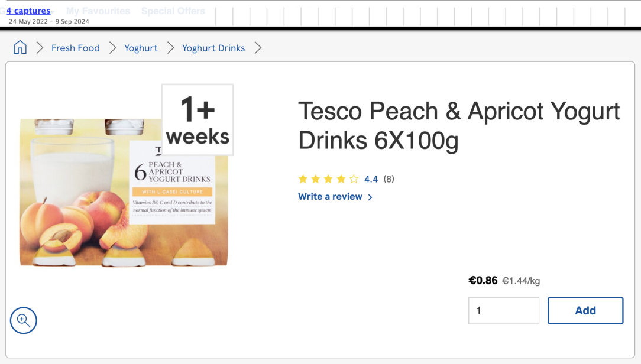
Task: Click the empty fifth rating star
Action: pyautogui.click(x=354, y=179)
